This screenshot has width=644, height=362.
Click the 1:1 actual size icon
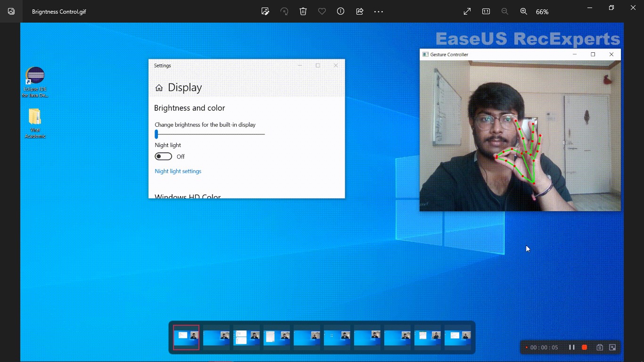click(x=486, y=11)
